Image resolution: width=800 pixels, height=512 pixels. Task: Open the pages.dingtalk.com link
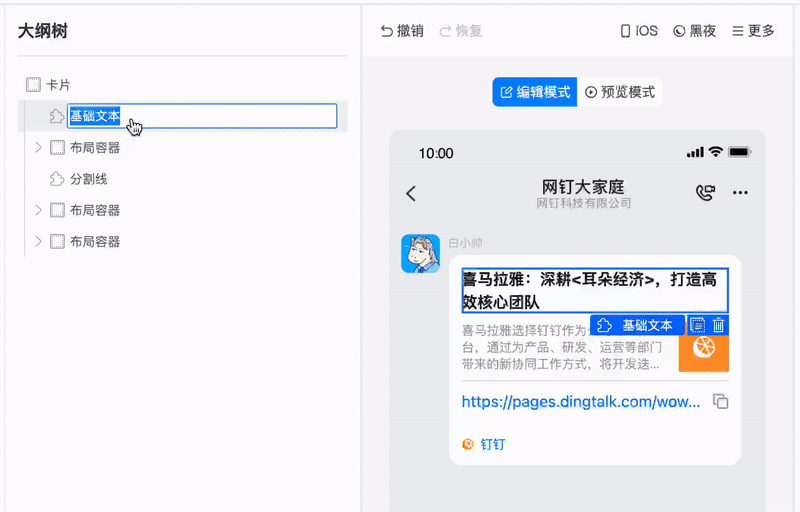point(581,402)
